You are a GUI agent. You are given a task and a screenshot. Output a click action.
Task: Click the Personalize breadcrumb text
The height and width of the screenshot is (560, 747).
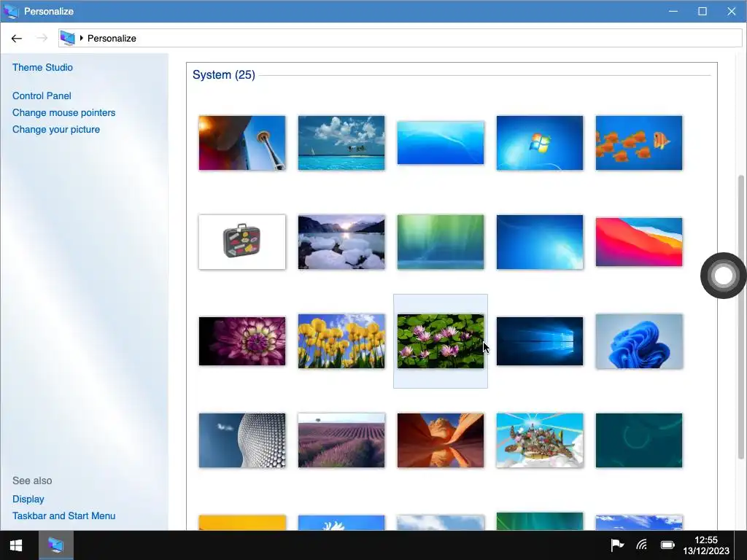point(112,39)
